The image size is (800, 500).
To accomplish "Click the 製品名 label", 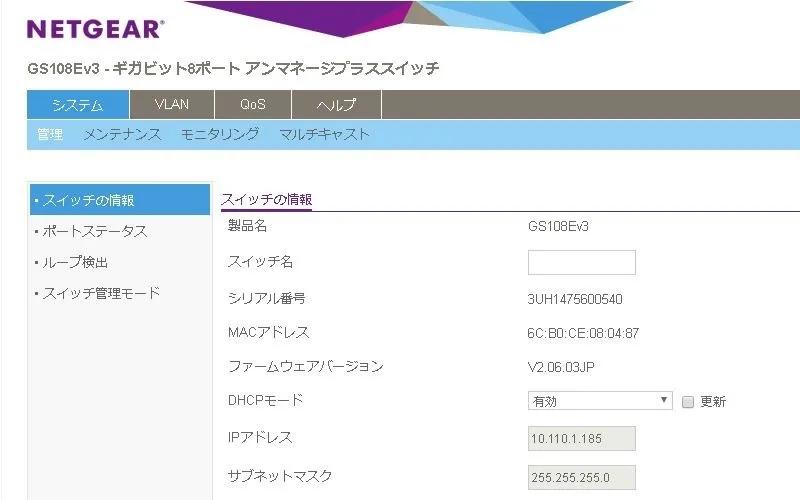I will point(247,226).
